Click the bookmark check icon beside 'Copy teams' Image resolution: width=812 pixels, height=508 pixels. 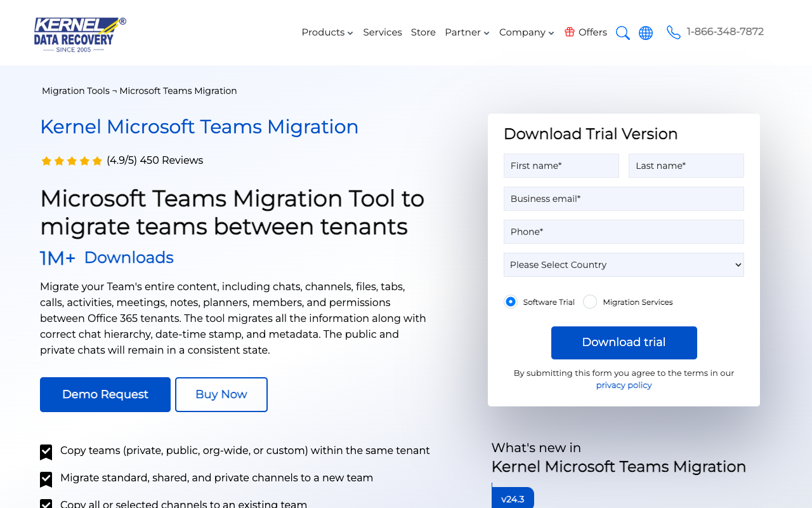pos(46,452)
